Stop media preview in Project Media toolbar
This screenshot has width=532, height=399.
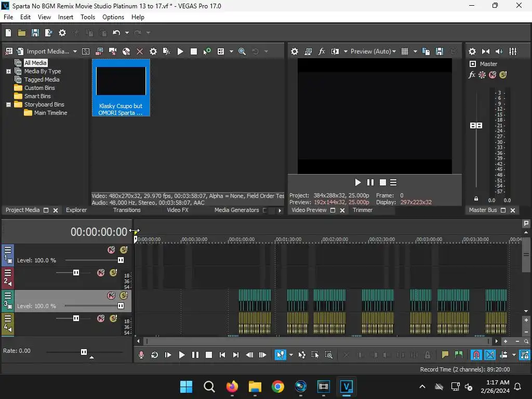click(194, 51)
